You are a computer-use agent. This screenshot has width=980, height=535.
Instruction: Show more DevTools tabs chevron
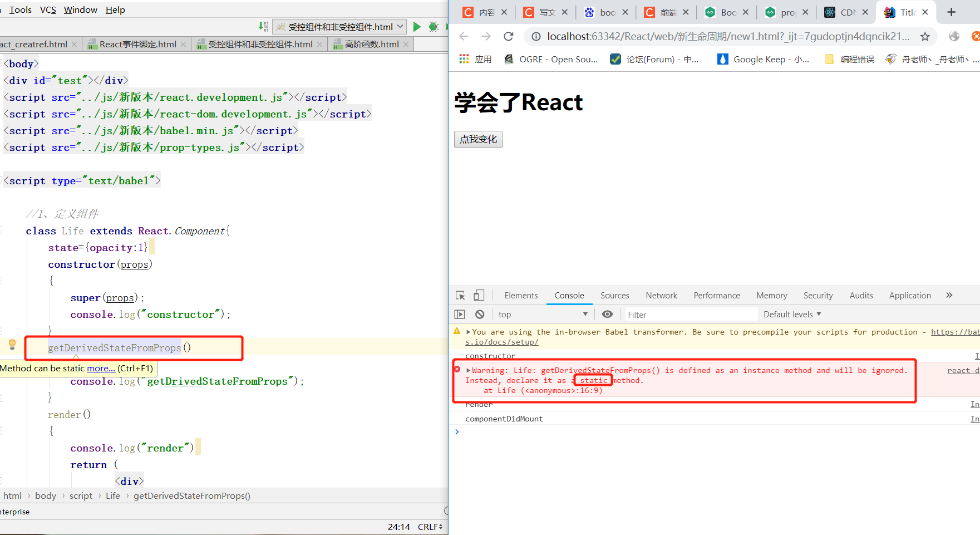pos(949,296)
